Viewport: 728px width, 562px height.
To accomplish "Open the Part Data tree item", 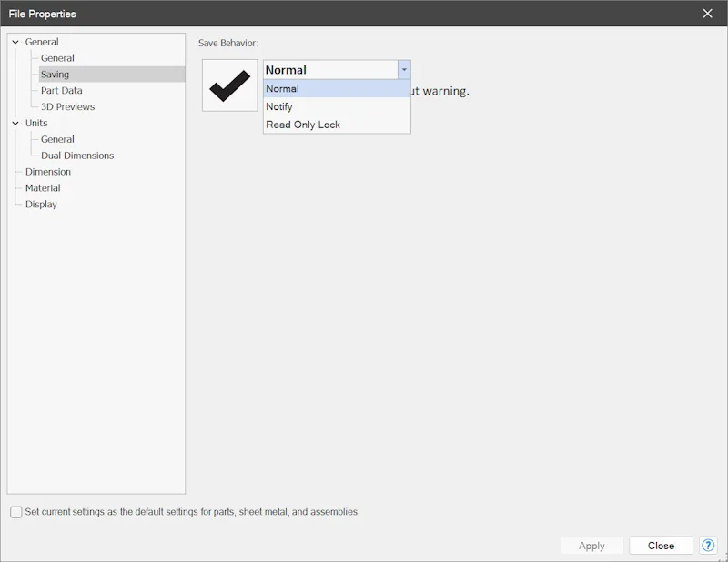I will coord(61,91).
